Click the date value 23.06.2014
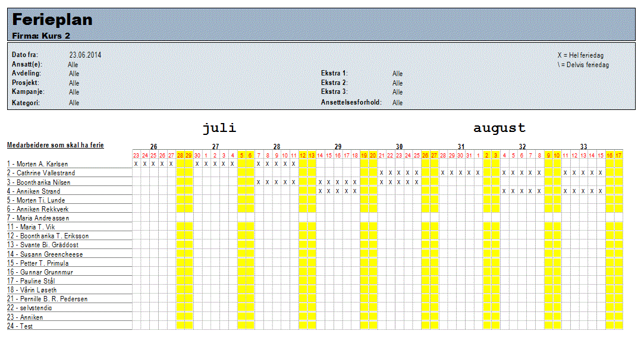The width and height of the screenshot is (644, 337). click(x=85, y=55)
